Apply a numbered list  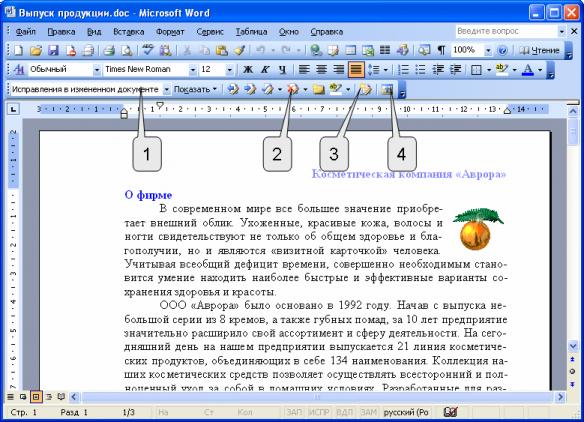pos(404,69)
